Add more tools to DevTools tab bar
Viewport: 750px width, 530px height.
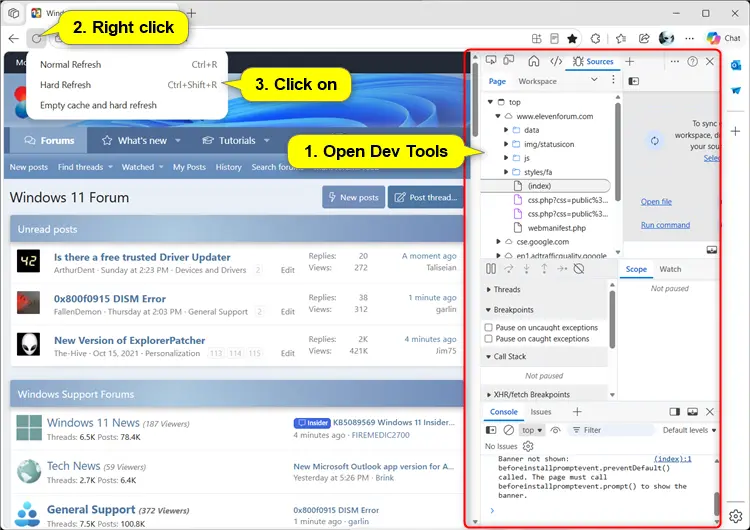pyautogui.click(x=629, y=61)
